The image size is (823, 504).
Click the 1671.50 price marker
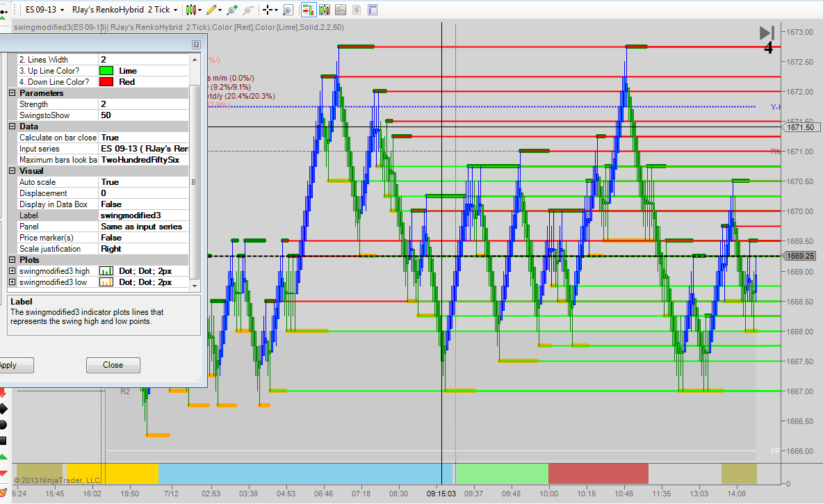coord(801,127)
